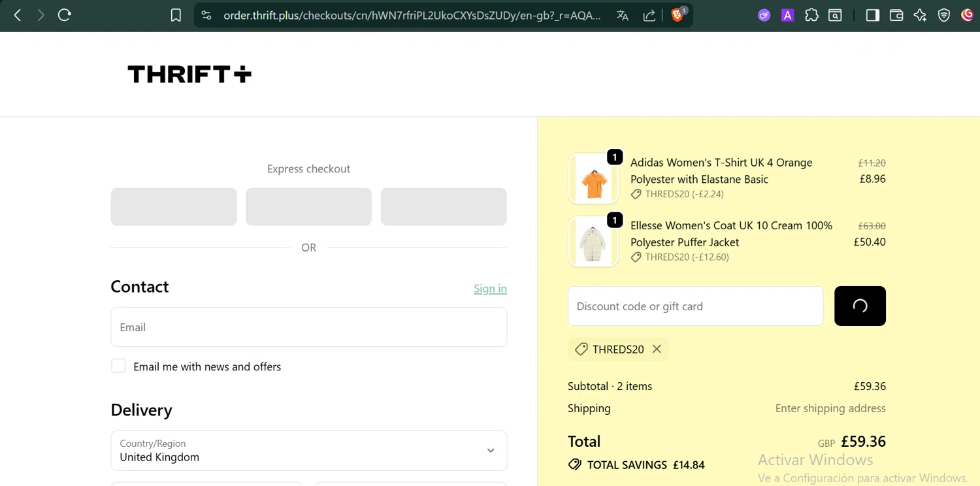The height and width of the screenshot is (486, 980).
Task: Reload the checkout page
Action: point(64,15)
